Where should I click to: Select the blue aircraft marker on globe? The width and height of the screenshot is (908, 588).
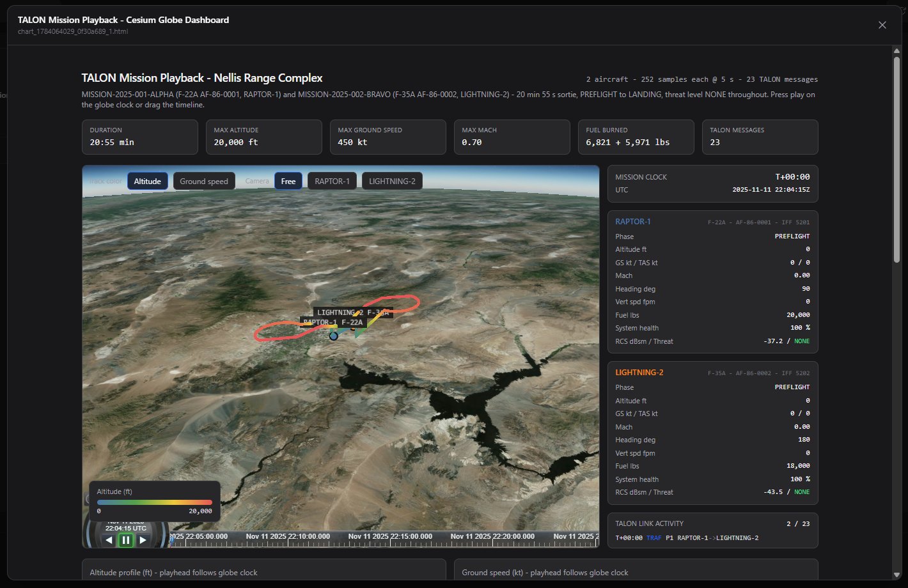click(x=333, y=336)
